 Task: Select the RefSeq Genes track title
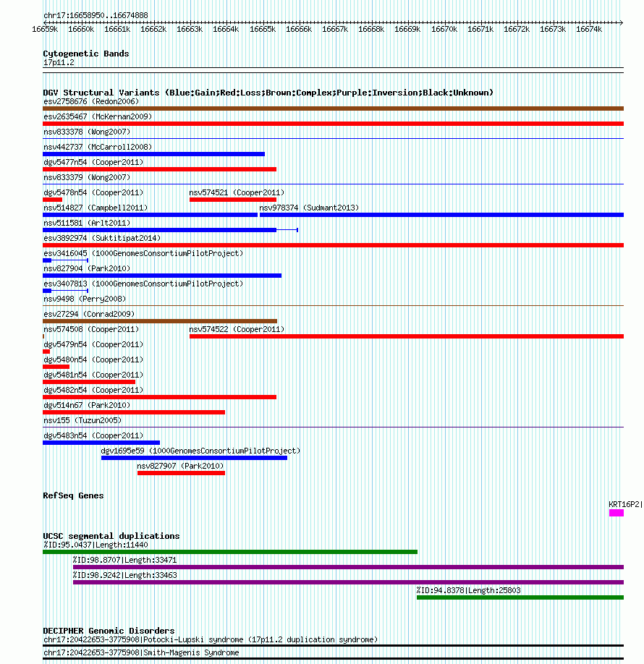73,496
